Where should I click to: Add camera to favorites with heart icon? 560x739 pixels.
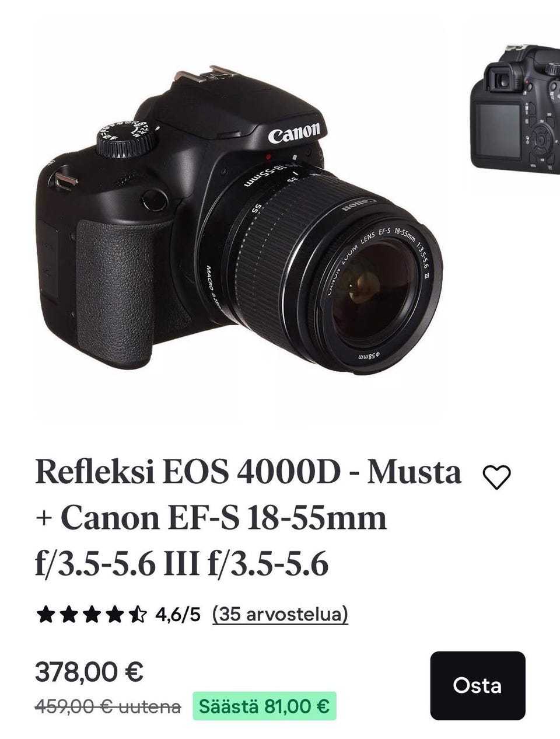click(497, 477)
